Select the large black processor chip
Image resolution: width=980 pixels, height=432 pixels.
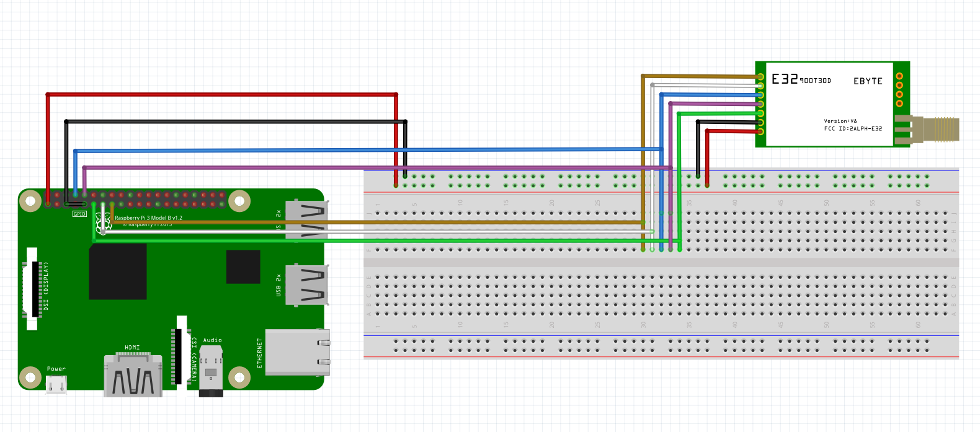(x=118, y=271)
